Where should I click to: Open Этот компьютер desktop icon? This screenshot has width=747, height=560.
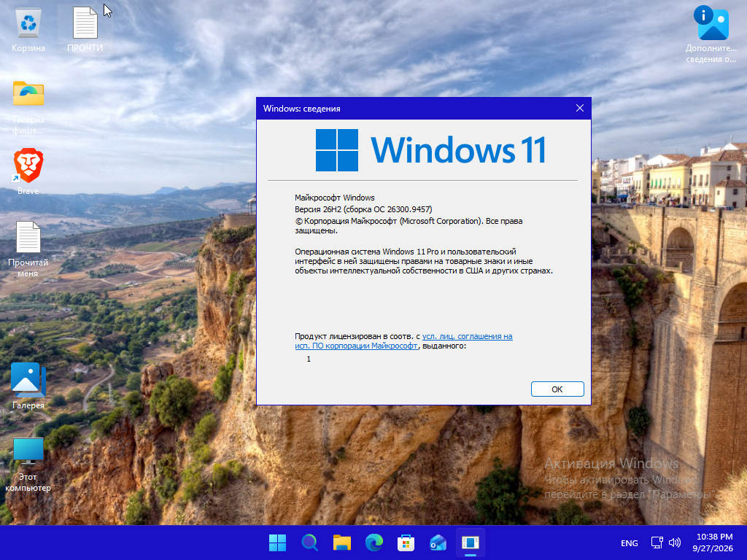coord(28,464)
